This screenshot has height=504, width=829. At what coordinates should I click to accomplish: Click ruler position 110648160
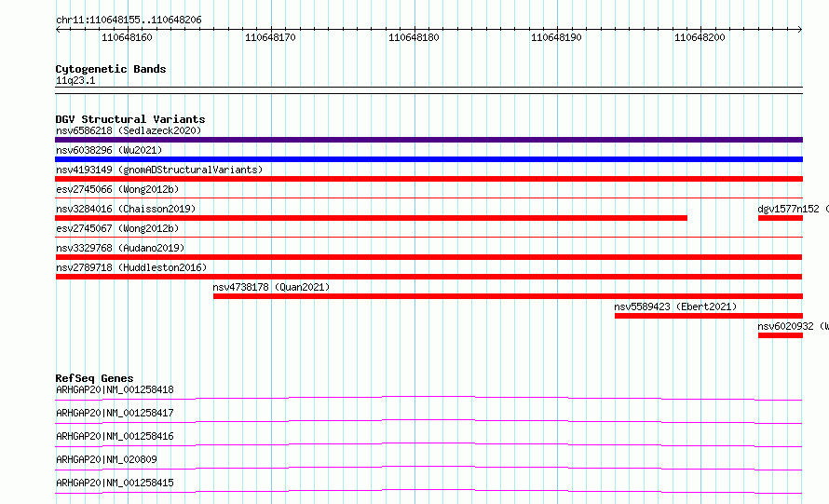click(x=127, y=37)
